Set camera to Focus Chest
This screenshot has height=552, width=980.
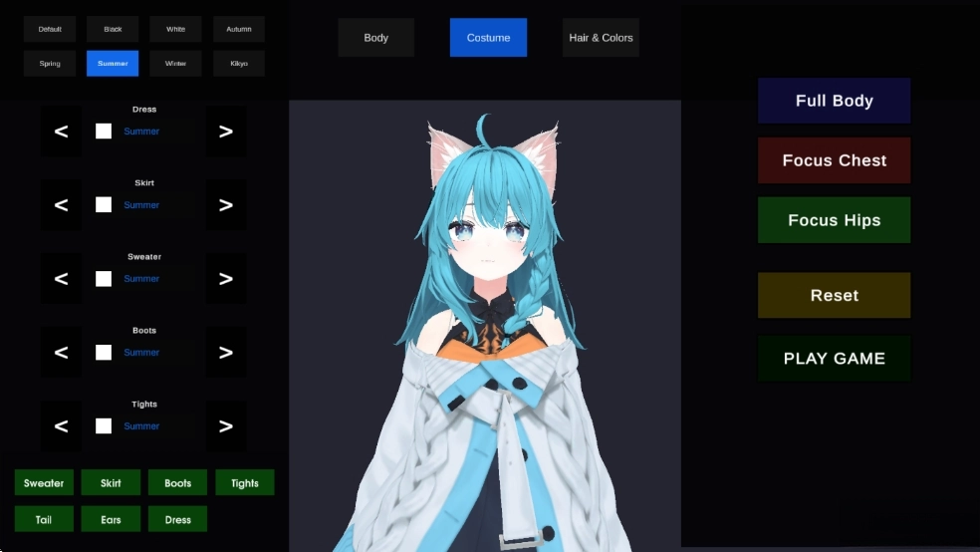tap(834, 160)
